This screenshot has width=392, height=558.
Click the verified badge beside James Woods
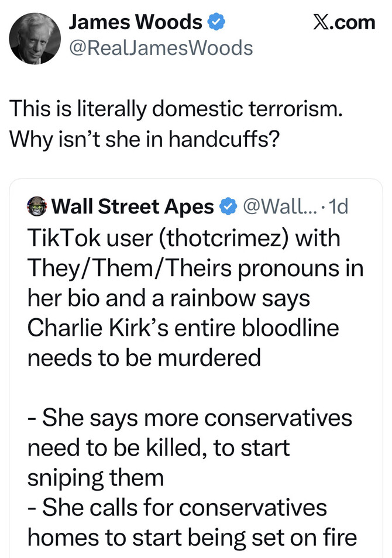click(217, 23)
